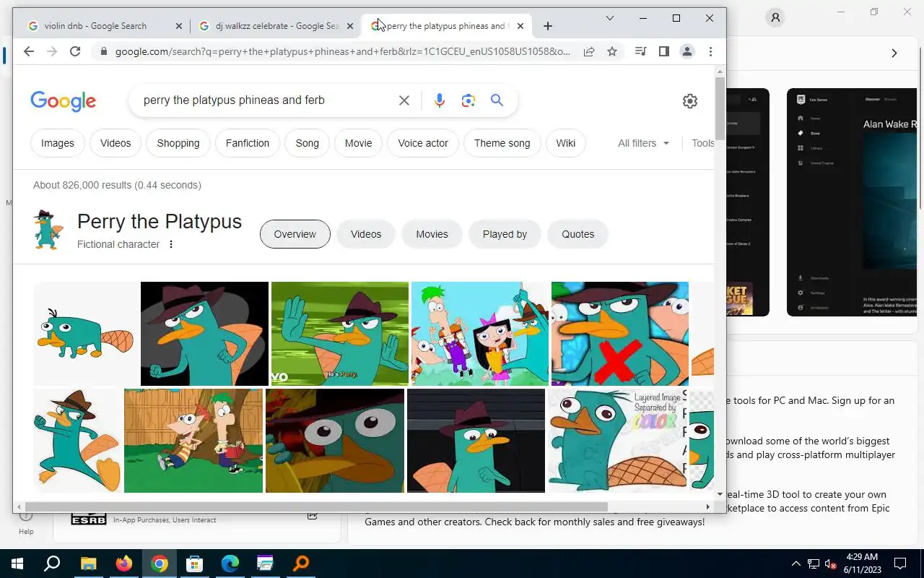
Task: Clear the search query
Action: pos(404,100)
